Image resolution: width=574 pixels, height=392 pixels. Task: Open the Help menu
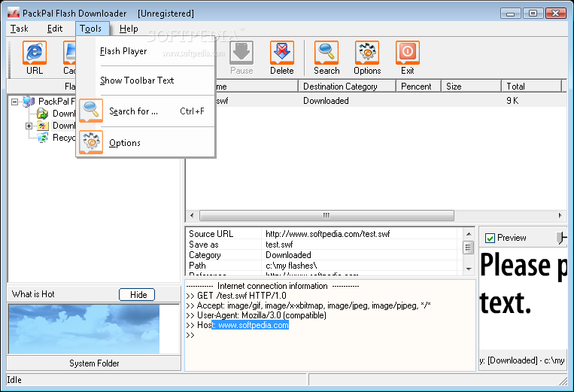[129, 29]
